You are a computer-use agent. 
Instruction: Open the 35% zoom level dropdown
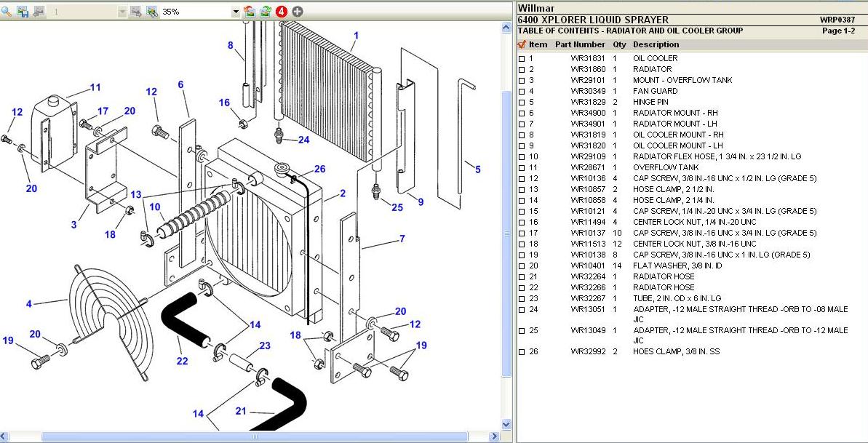pyautogui.click(x=236, y=12)
